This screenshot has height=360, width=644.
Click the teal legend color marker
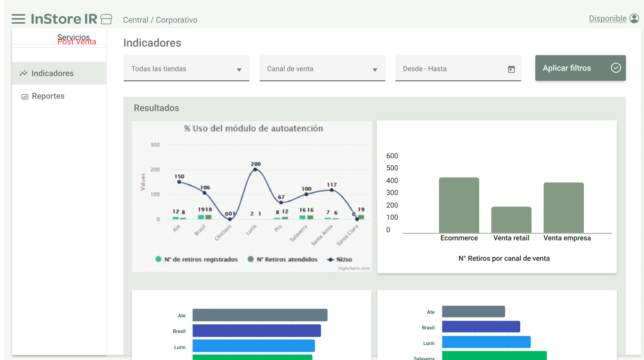[158, 259]
